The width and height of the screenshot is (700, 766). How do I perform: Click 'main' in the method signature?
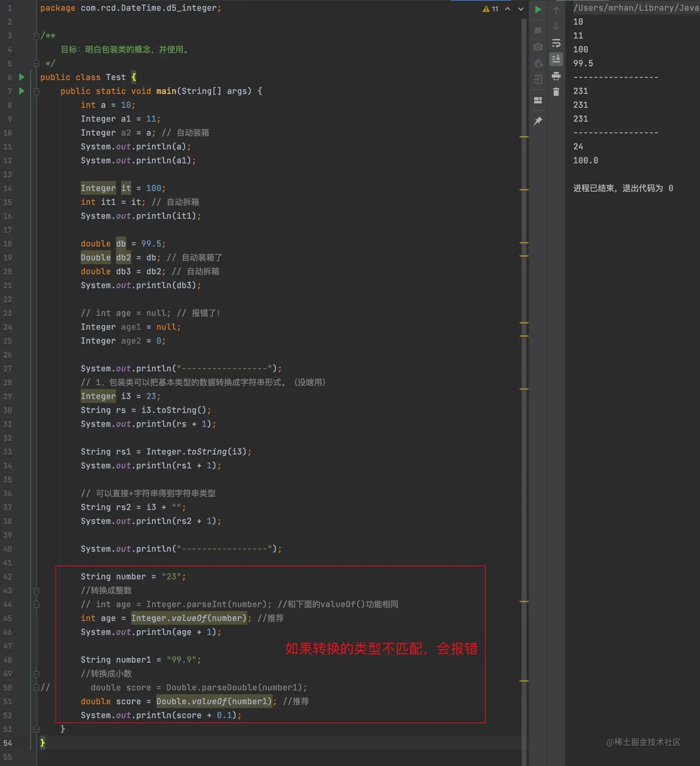pos(166,91)
